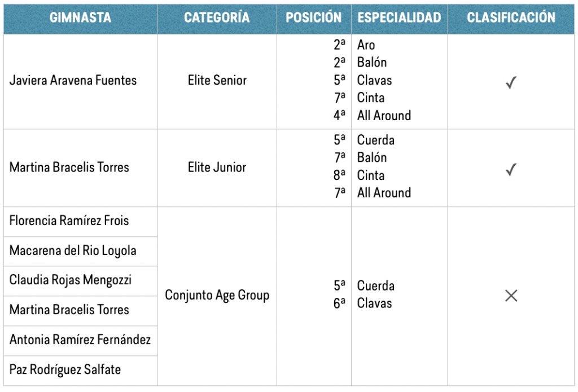Select the GIMNASTA column header
This screenshot has height=392, width=578.
click(x=80, y=17)
